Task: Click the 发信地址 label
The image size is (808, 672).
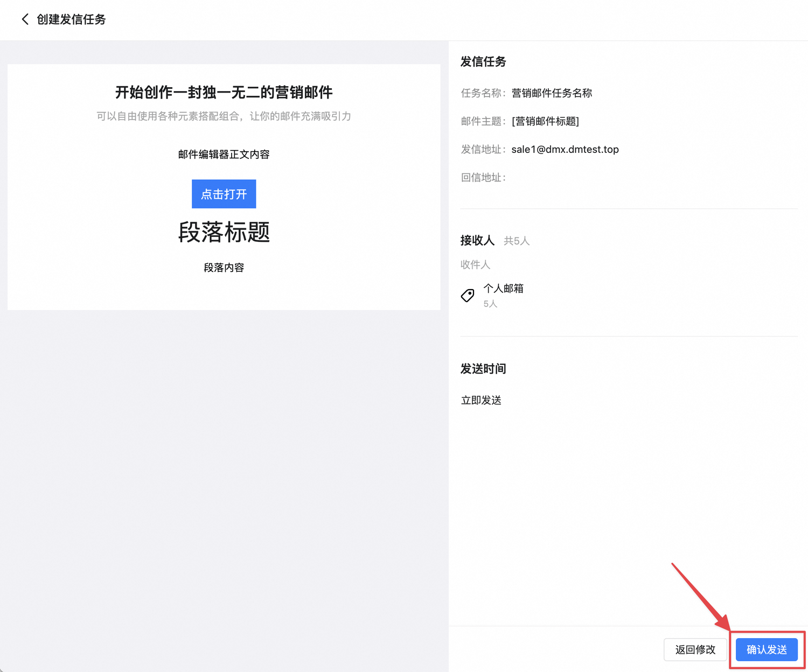Action: [483, 149]
